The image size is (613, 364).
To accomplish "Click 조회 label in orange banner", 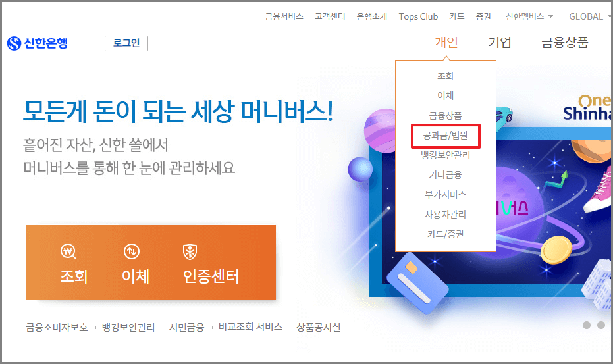I will point(74,276).
